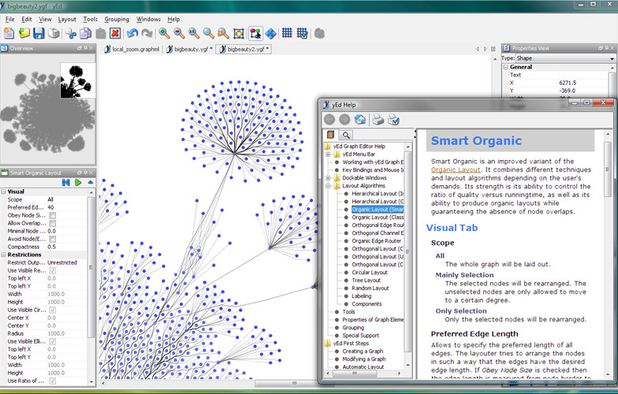Switch to the search tab in yEd Help

[x=346, y=135]
